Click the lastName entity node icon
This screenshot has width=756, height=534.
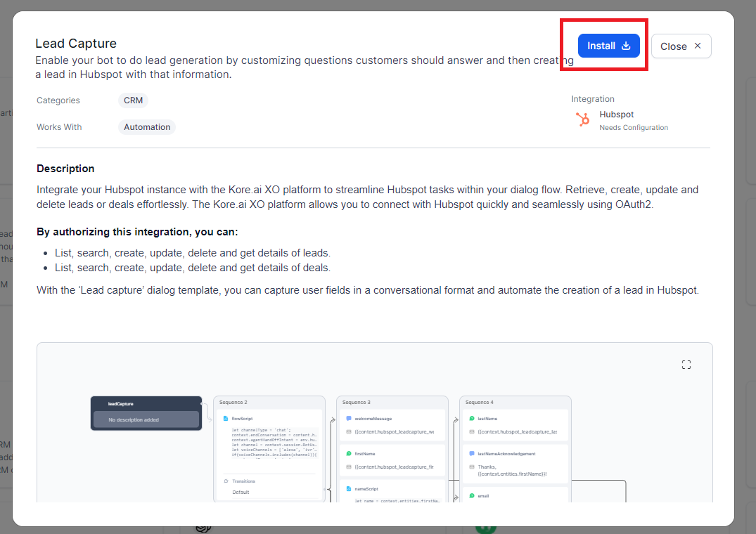coord(472,419)
